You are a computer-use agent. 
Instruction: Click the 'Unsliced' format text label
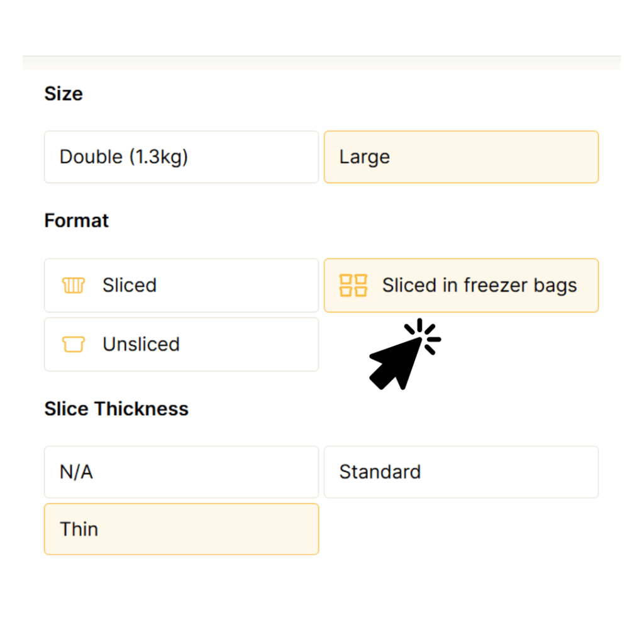pyautogui.click(x=141, y=345)
